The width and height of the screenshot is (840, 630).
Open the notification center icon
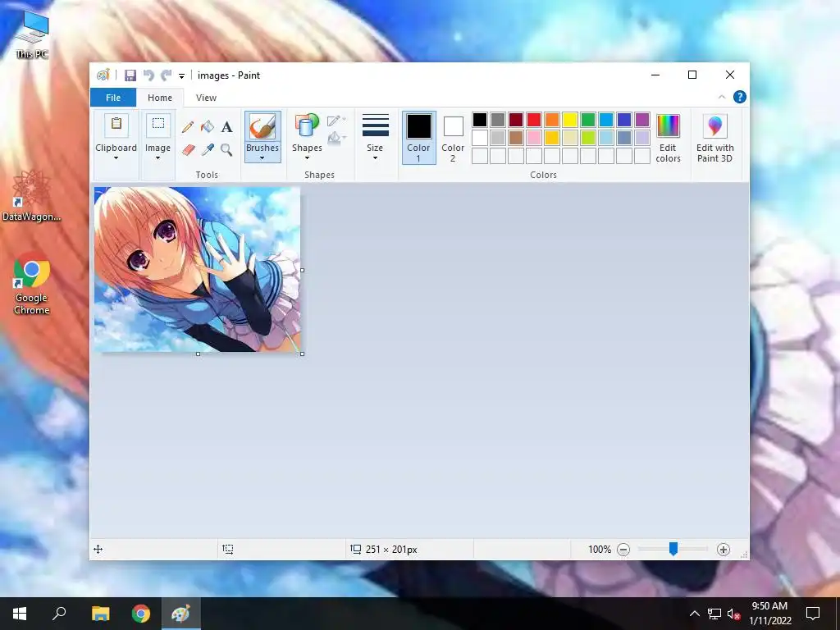click(x=813, y=614)
